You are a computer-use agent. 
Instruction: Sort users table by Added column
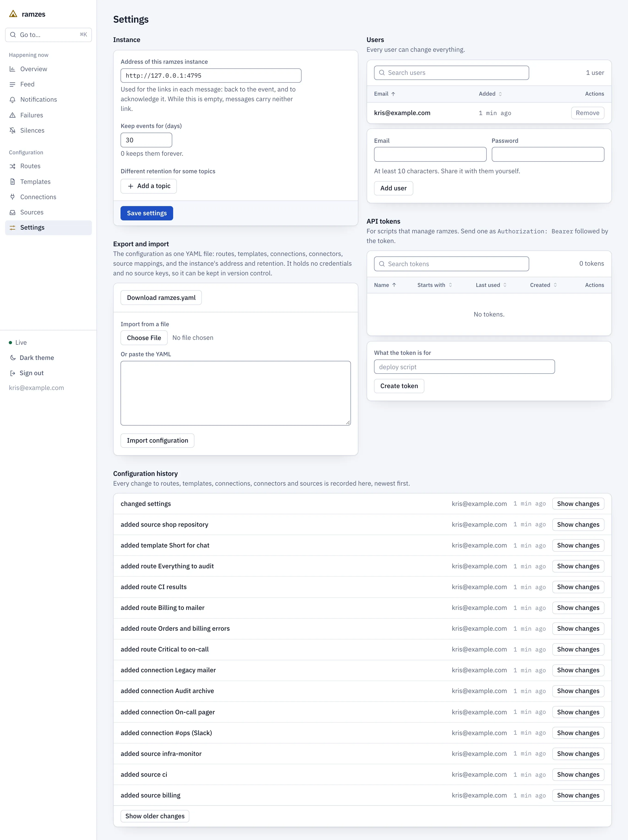pos(490,94)
